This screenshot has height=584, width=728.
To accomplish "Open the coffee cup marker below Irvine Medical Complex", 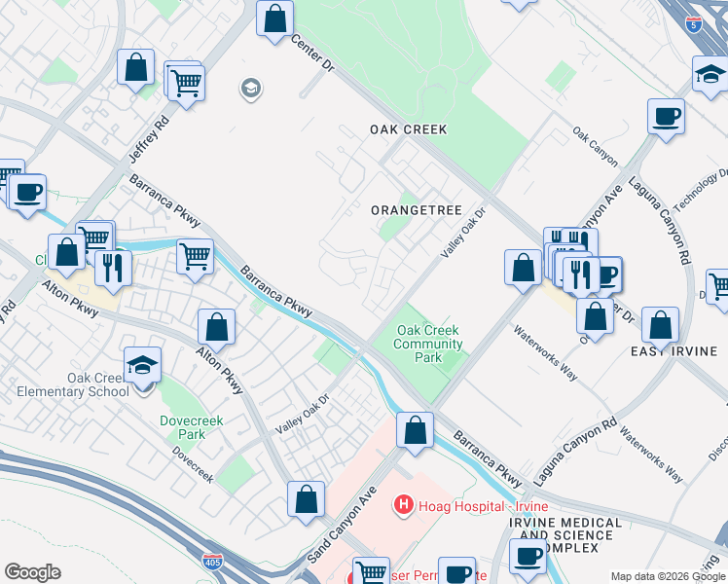I will tap(528, 558).
